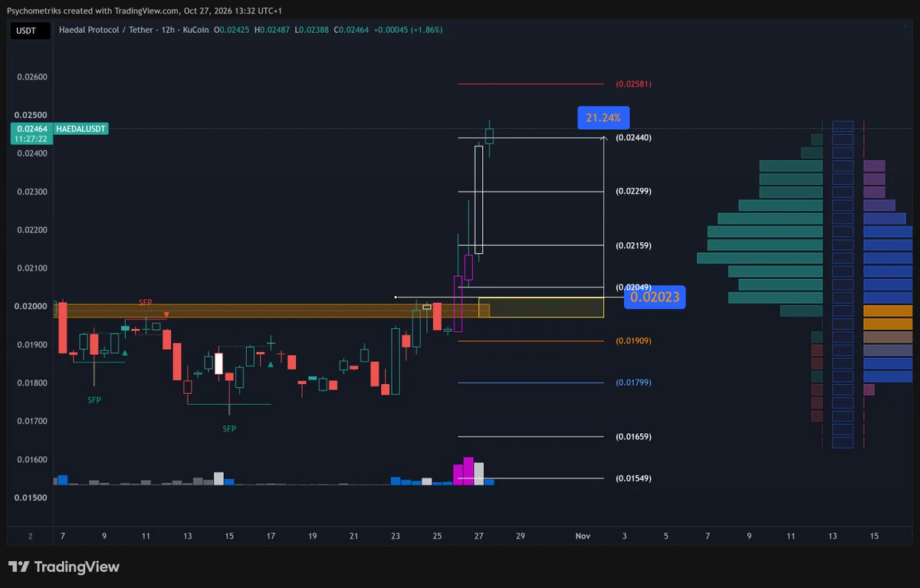Viewport: 920px width, 588px height.
Task: Click the red SFP down arrow marker
Action: [166, 314]
